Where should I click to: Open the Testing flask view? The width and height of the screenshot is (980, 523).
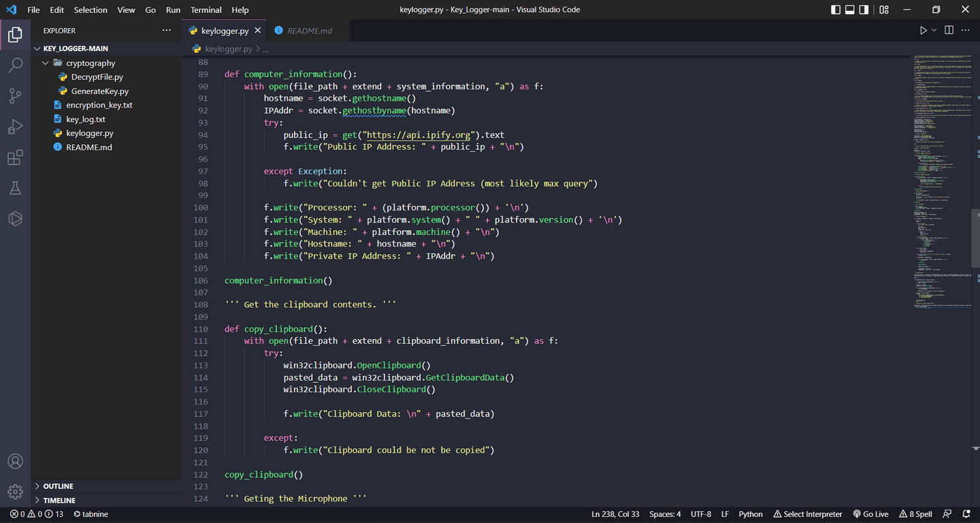[x=15, y=189]
